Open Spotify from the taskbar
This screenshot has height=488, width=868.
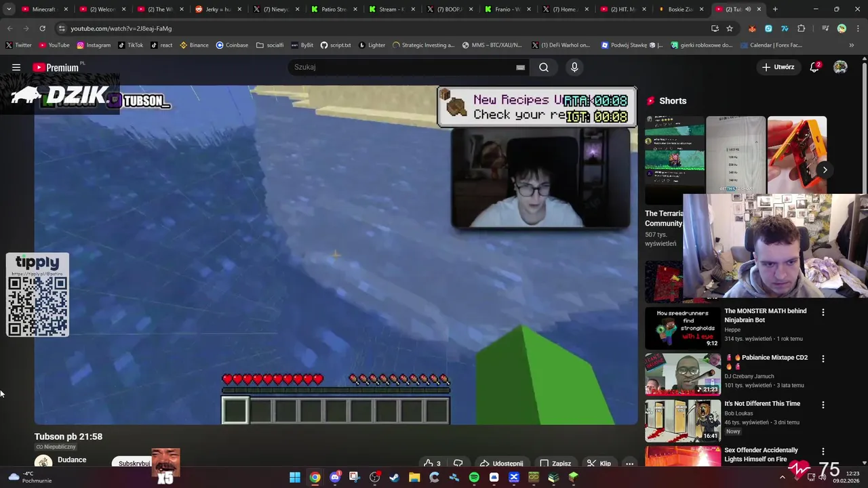(474, 477)
